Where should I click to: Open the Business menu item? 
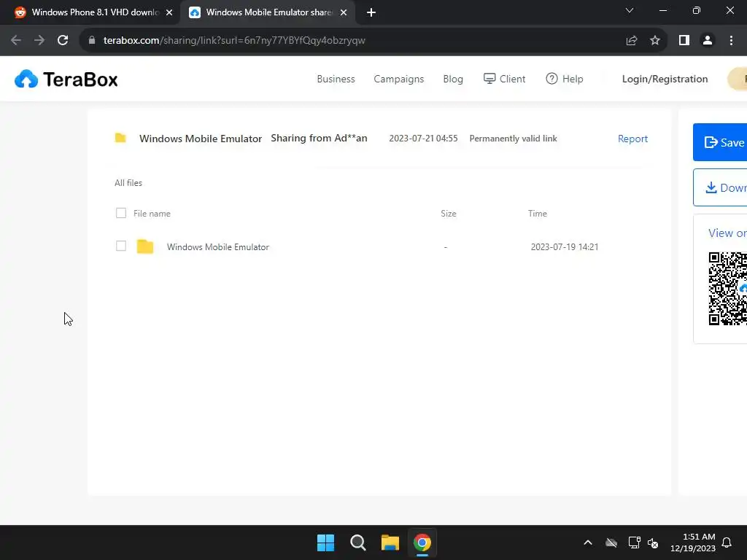tap(336, 79)
